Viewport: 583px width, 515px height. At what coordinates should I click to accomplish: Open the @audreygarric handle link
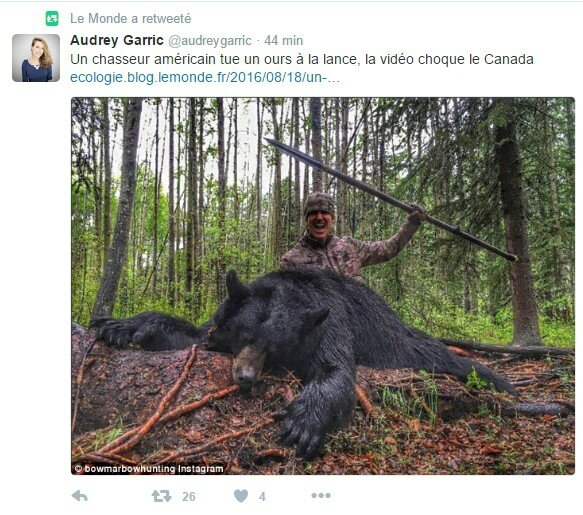(210, 41)
